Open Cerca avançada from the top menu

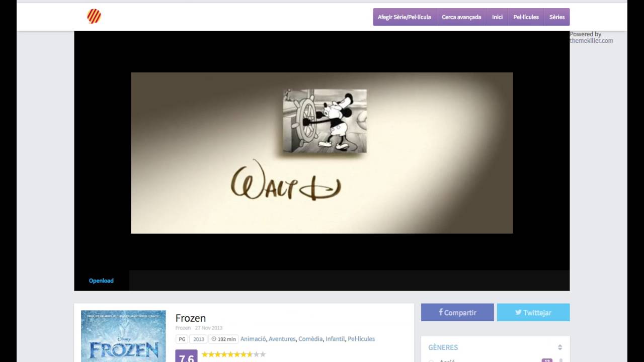pos(461,17)
